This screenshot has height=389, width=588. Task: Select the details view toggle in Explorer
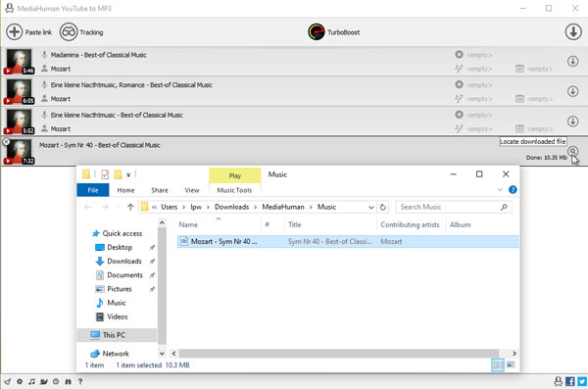498,365
